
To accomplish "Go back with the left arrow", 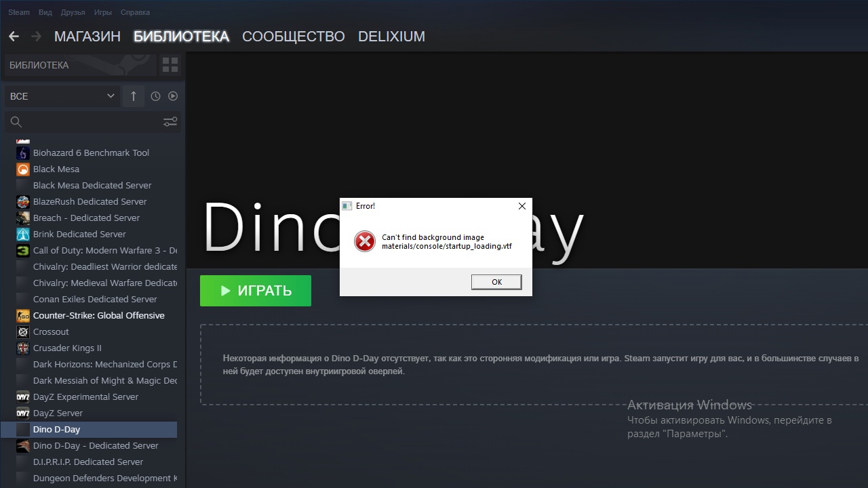I will (x=14, y=37).
